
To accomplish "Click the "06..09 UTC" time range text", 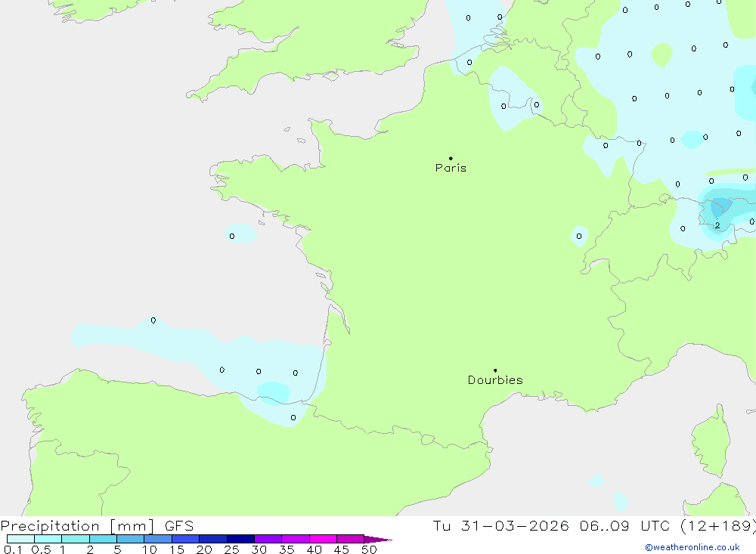I will pyautogui.click(x=626, y=525).
